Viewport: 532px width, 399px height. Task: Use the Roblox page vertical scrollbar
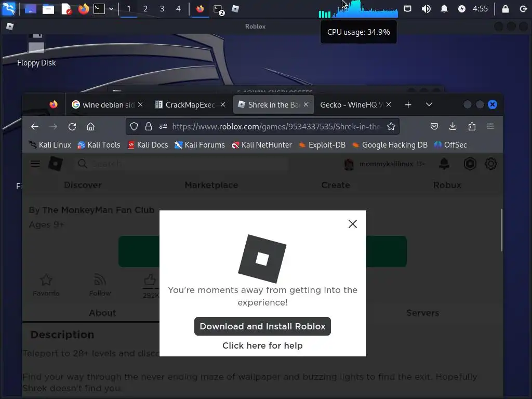click(x=501, y=230)
